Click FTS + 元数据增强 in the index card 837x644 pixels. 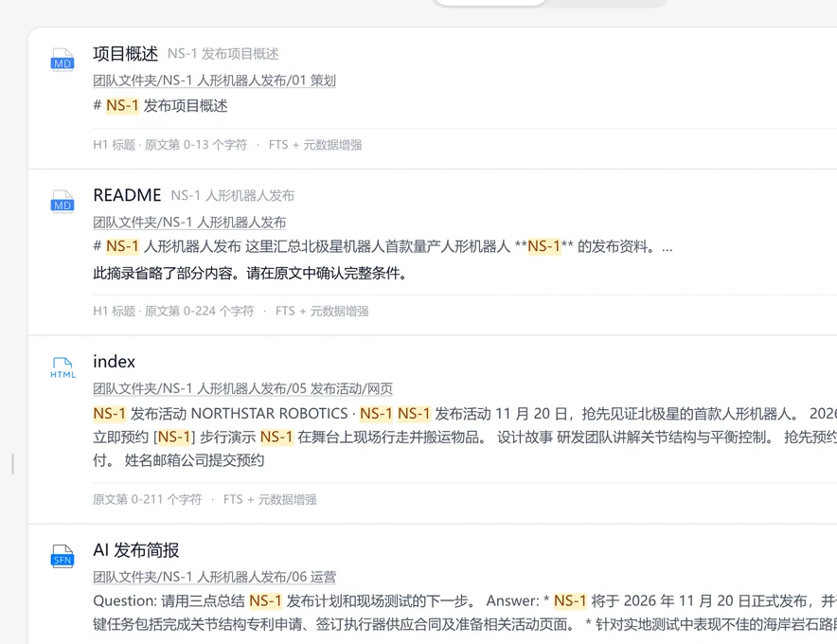(x=270, y=499)
